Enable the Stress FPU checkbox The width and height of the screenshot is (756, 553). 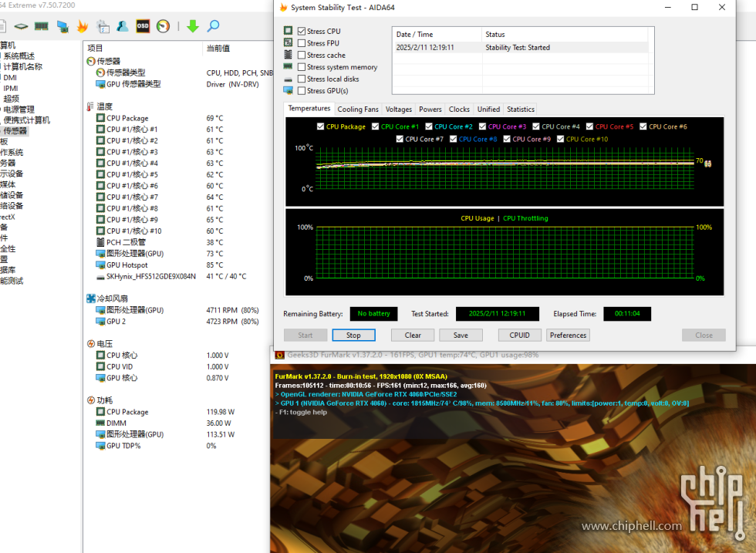(x=302, y=43)
